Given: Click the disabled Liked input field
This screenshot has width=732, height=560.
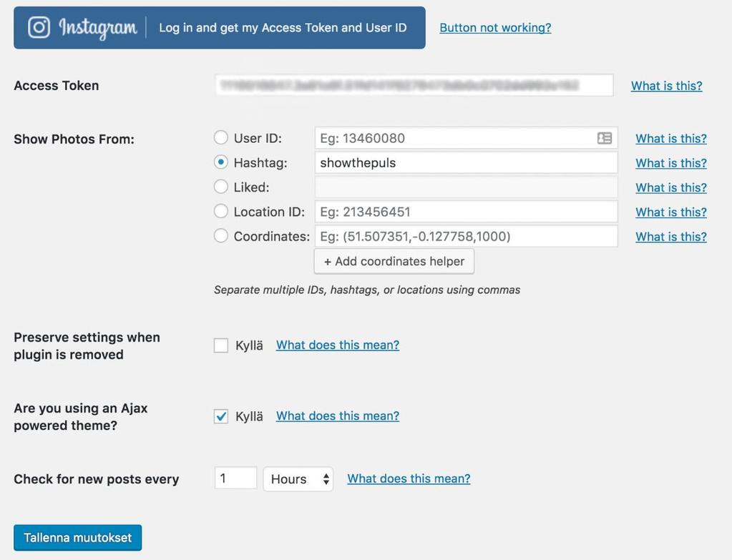Looking at the screenshot, I should (x=467, y=187).
